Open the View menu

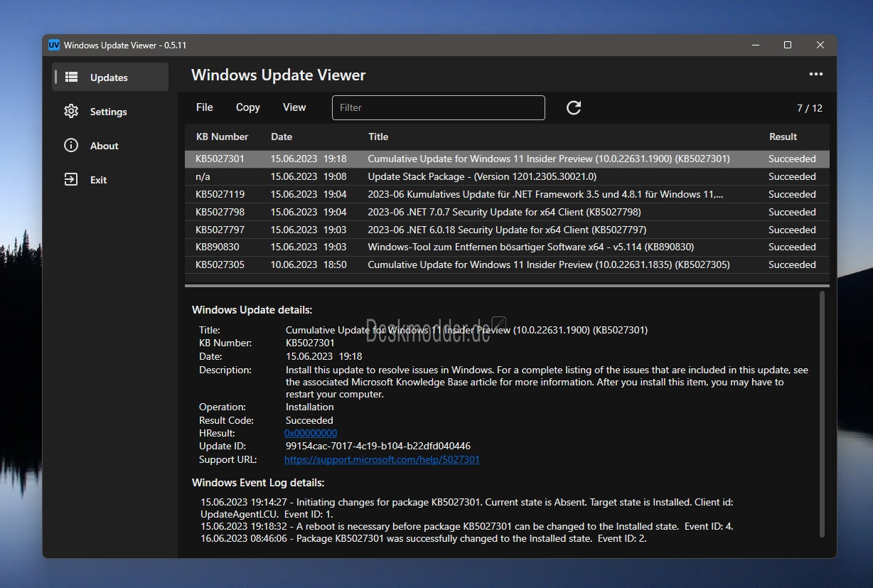[294, 107]
